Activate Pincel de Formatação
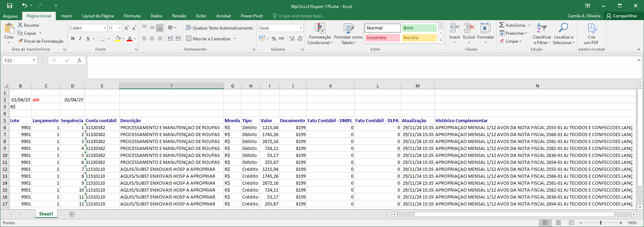Screen dimensions: 644x227 (x=41, y=41)
